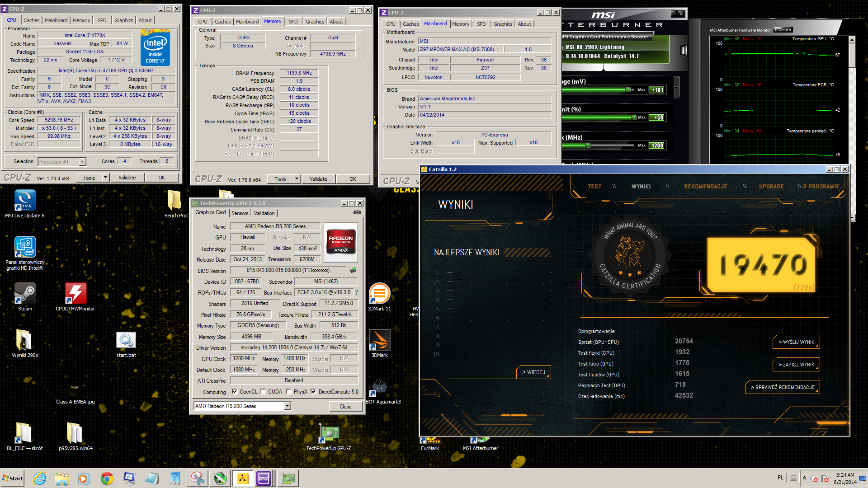Select the DL_FILE shortcut folder icon
The image size is (868, 488).
25,433
